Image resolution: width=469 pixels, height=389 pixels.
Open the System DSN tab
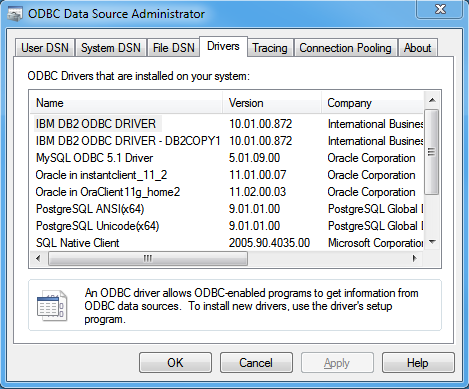pos(111,48)
